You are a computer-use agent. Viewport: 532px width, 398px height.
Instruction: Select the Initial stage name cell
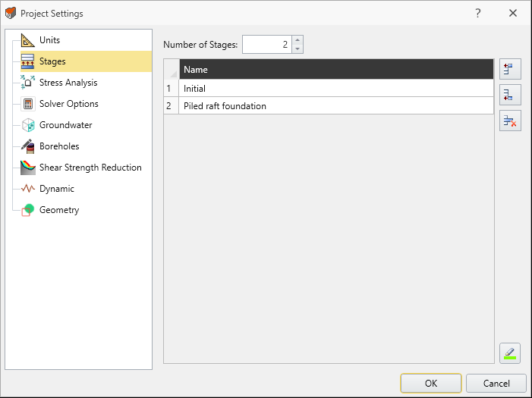point(336,89)
